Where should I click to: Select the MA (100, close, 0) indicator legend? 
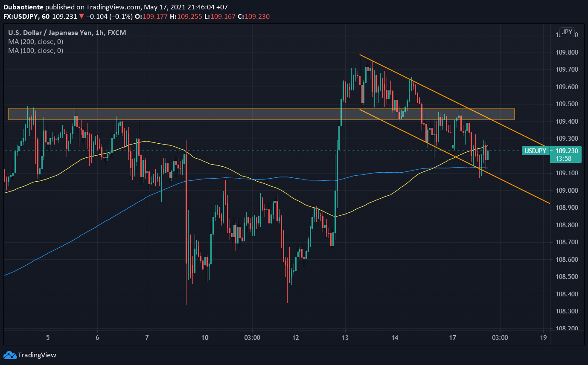tap(36, 50)
